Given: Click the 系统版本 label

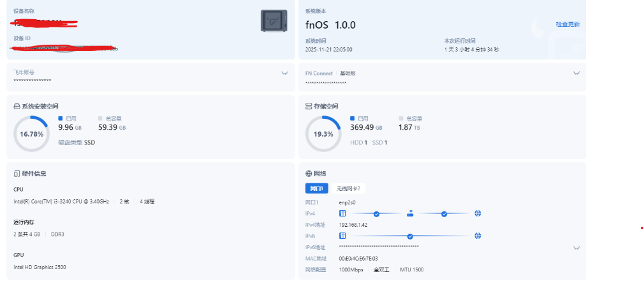Looking at the screenshot, I should (x=316, y=11).
